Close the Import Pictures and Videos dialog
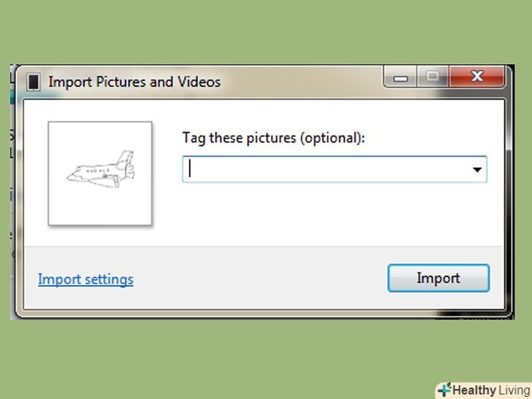 (x=478, y=77)
